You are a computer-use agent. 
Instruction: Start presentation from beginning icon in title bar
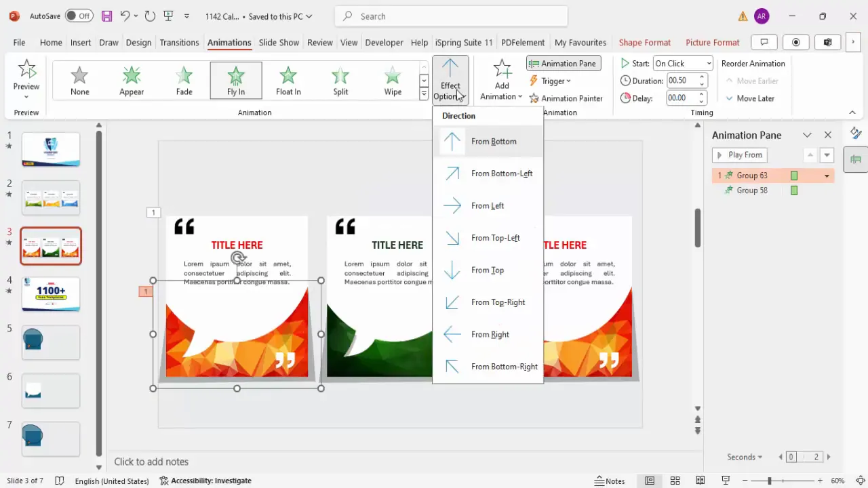(x=167, y=16)
